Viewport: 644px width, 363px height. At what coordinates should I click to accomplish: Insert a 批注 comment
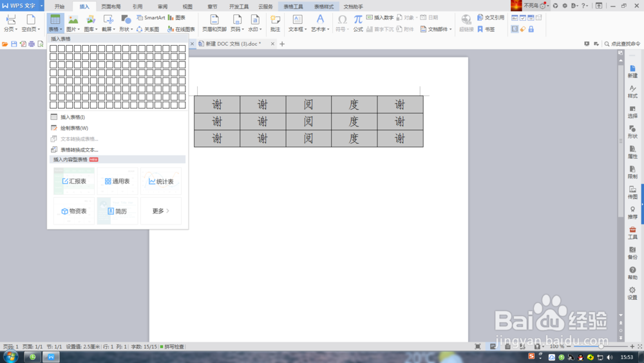pyautogui.click(x=275, y=23)
